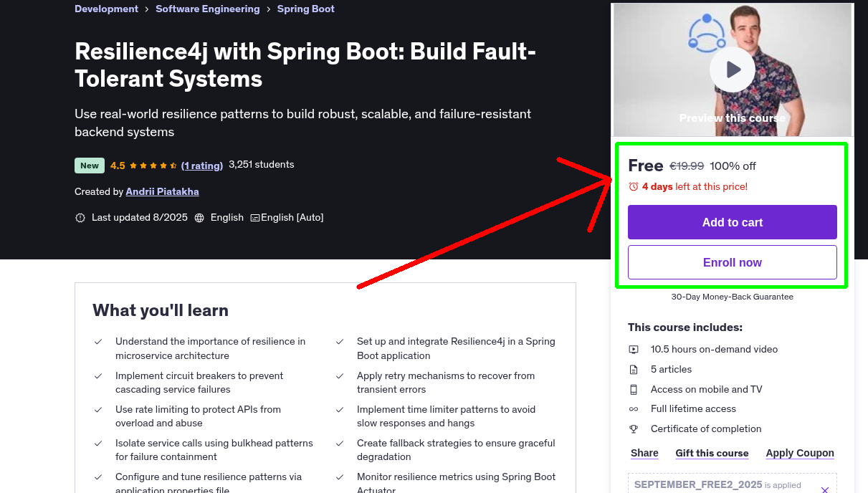Click the rating value 4.5
Image resolution: width=868 pixels, height=493 pixels.
(118, 166)
